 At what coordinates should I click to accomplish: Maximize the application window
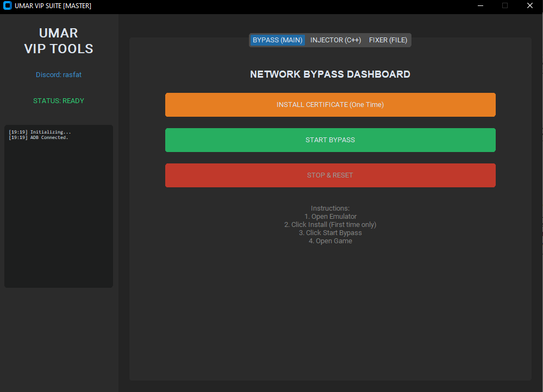tap(505, 6)
